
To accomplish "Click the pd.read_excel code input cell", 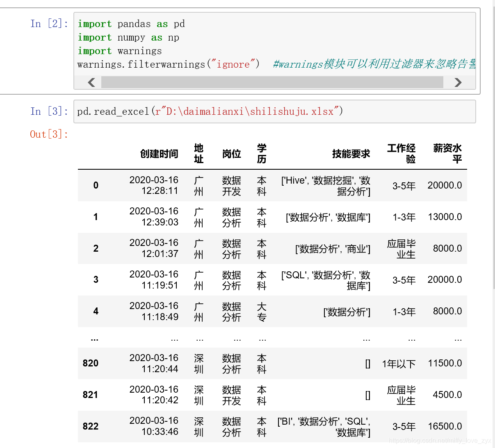I will pos(275,111).
